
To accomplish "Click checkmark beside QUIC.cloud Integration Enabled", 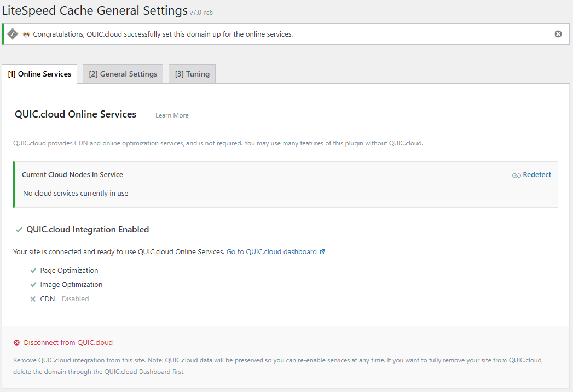I will click(x=19, y=230).
